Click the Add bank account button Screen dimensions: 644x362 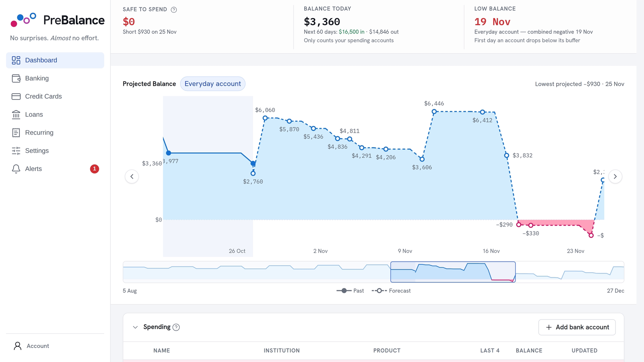(x=577, y=327)
